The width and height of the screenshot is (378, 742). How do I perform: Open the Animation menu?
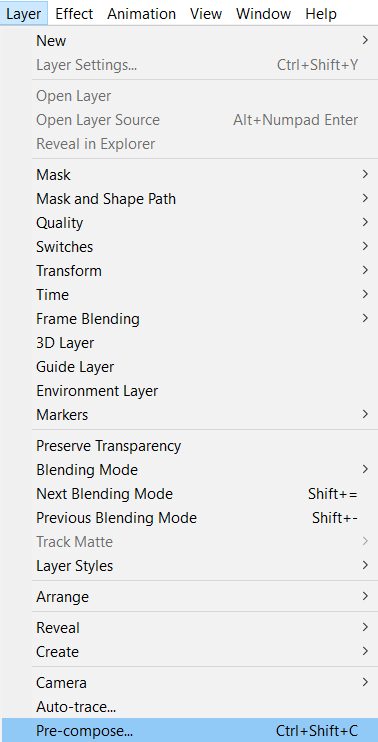click(x=141, y=14)
